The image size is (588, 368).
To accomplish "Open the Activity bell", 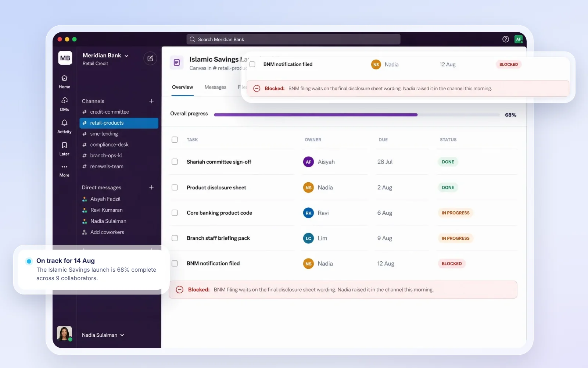I will (x=64, y=126).
